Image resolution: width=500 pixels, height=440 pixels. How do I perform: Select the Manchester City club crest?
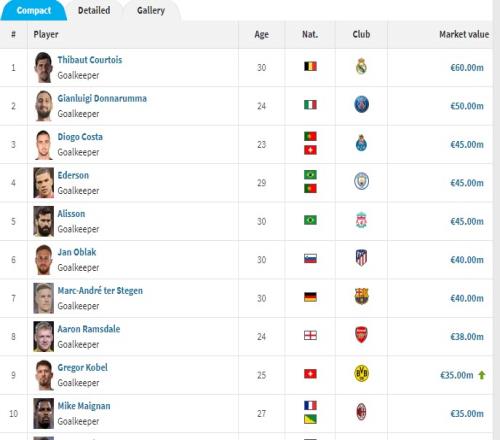tap(361, 182)
